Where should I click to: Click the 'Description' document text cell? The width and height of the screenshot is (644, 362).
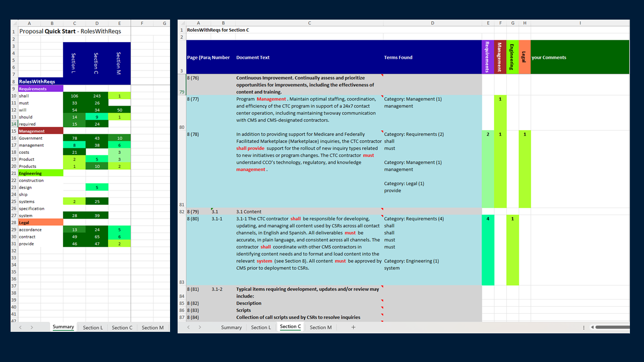(x=309, y=303)
